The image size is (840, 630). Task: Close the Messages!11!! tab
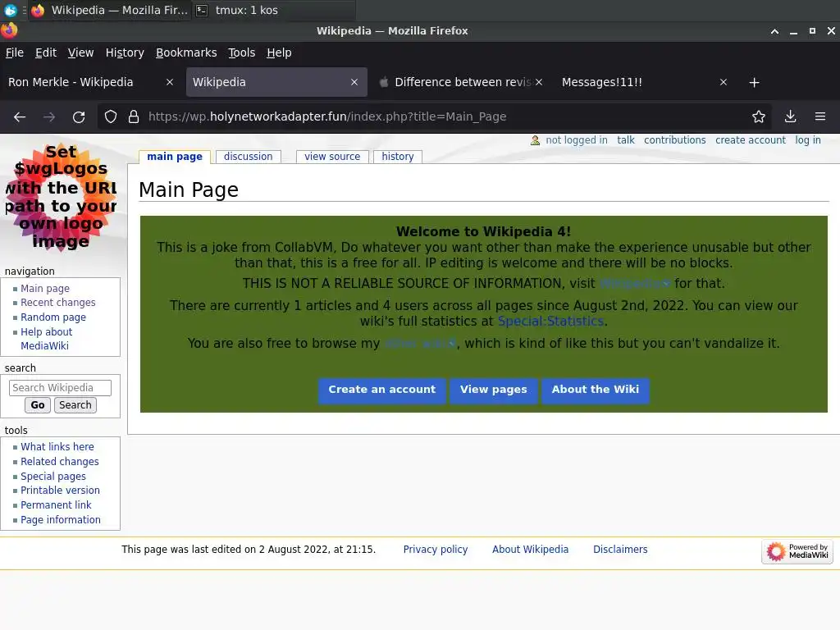pyautogui.click(x=724, y=82)
